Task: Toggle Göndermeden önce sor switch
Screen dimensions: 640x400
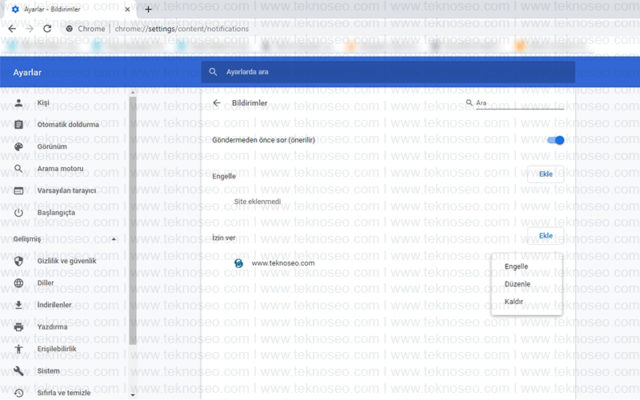Action: point(556,140)
